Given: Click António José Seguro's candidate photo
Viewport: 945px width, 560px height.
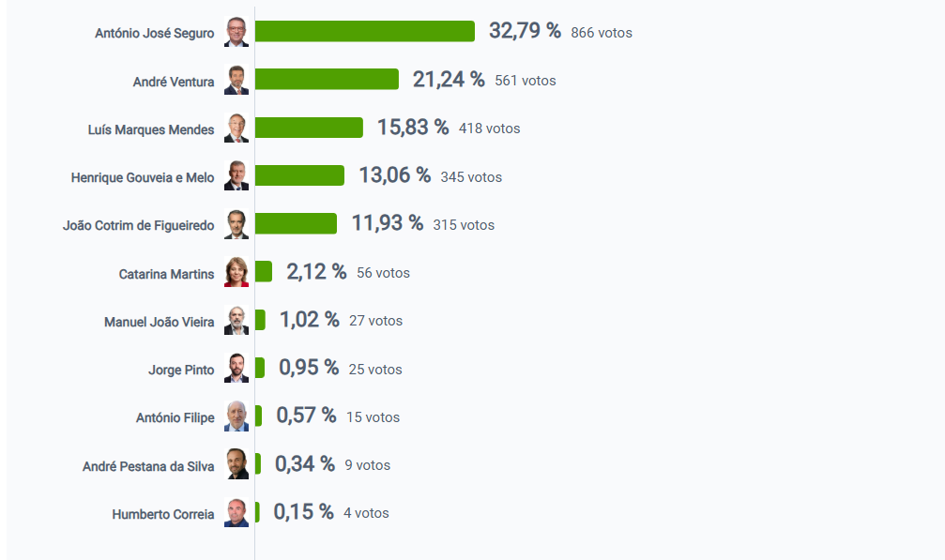Looking at the screenshot, I should [x=236, y=32].
